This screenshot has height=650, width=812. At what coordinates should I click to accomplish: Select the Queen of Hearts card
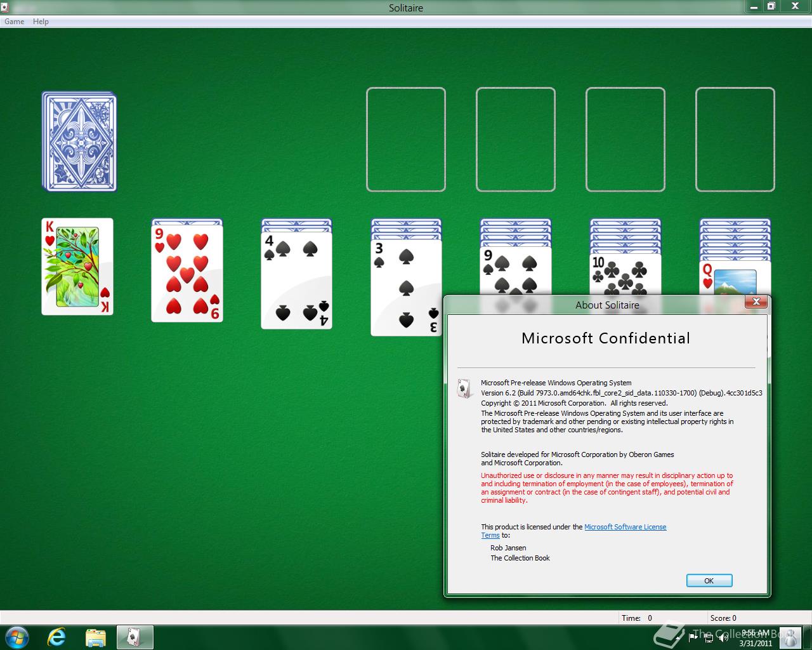pyautogui.click(x=735, y=277)
